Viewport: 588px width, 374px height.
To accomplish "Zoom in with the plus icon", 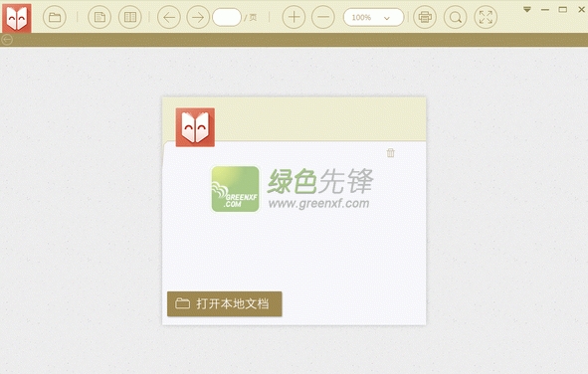I will pos(294,17).
